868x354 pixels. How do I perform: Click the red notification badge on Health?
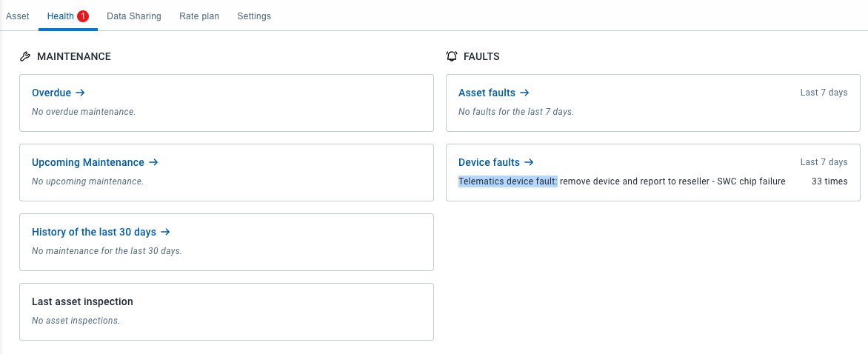(x=83, y=16)
